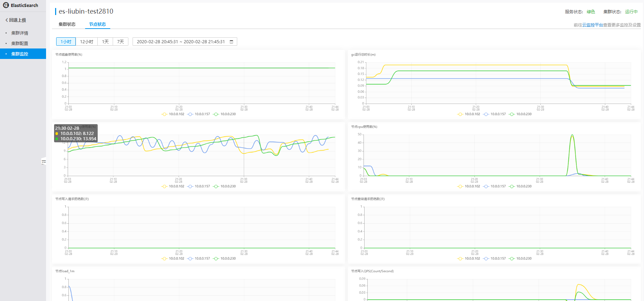Toggle 10.0.0.230 in 节点磁盘使用率 legend
Viewport: 644px width, 301px height.
tap(225, 114)
